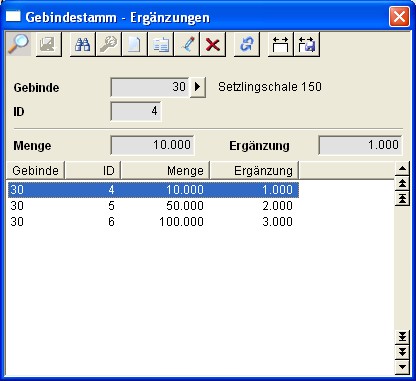Image resolution: width=416 pixels, height=381 pixels.
Task: Sort by the Menge column header
Action: [x=165, y=170]
